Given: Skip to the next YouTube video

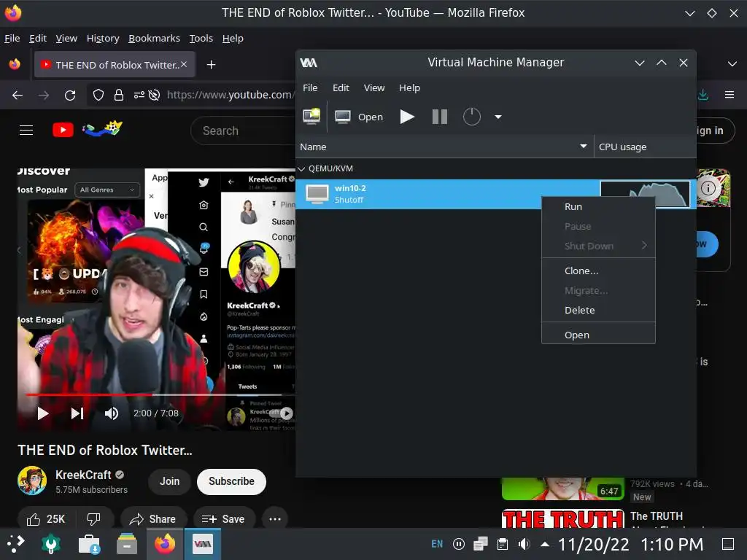Looking at the screenshot, I should point(77,413).
